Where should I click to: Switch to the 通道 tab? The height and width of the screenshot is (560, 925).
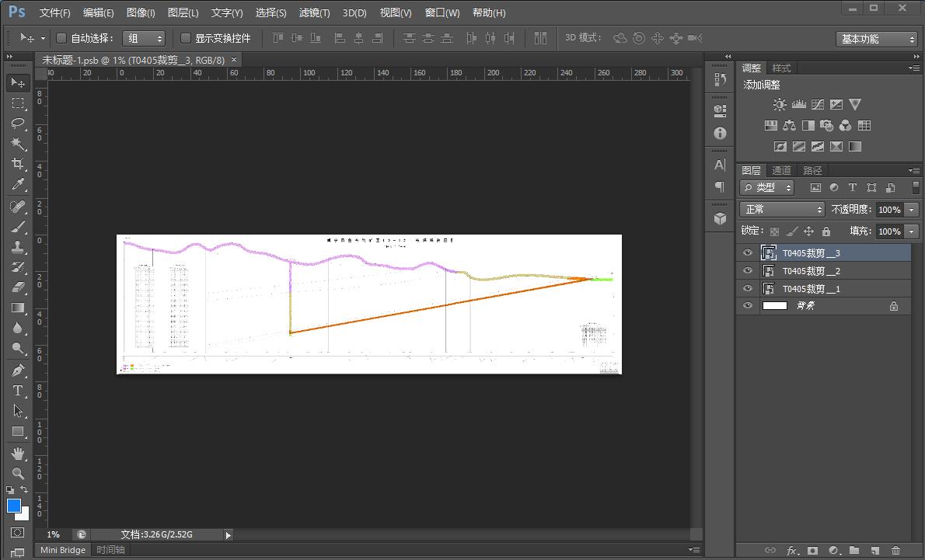coord(781,170)
